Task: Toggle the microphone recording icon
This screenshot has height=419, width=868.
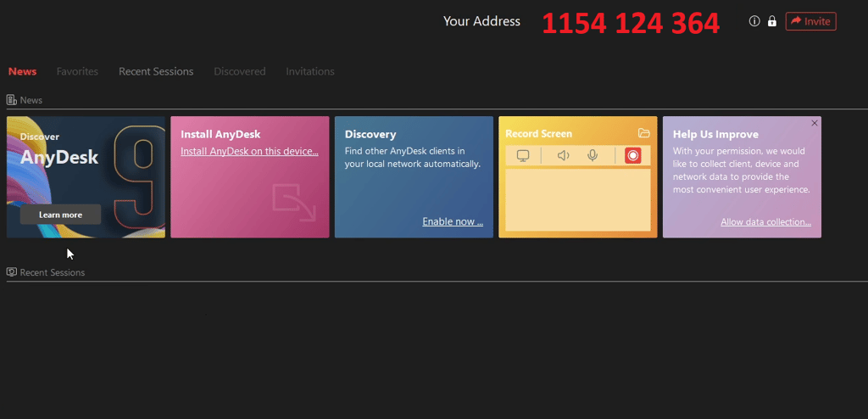Action: (593, 156)
